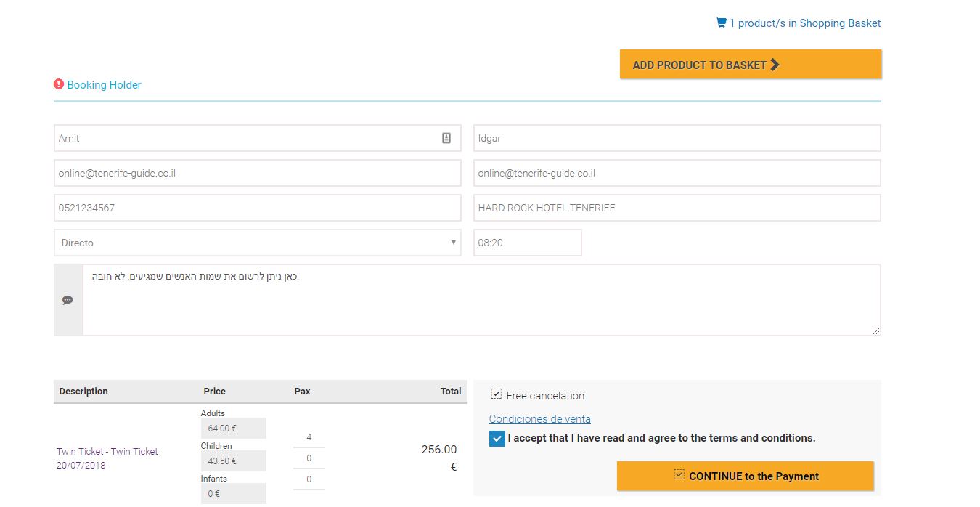
Task: Click the phone number field 0521234567
Action: (257, 208)
